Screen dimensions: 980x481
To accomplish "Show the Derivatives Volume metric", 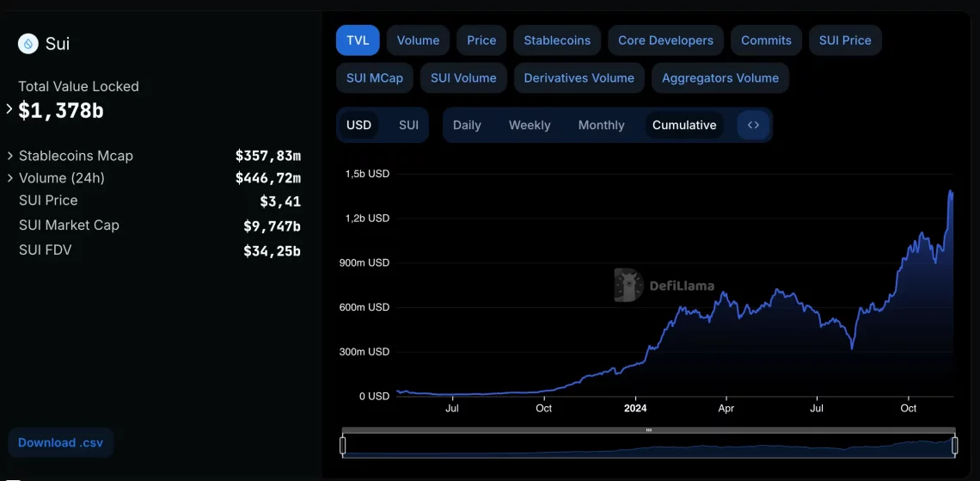I will tap(579, 77).
